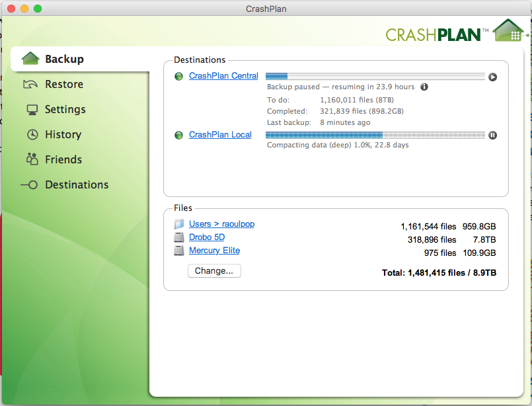The image size is (532, 406).
Task: Click the info icon beside backup paused
Action: click(x=424, y=87)
